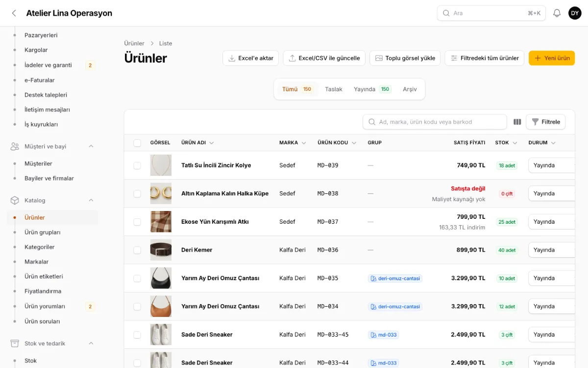Collapse the Katalog sidebar section
This screenshot has width=588, height=368.
[x=91, y=200]
